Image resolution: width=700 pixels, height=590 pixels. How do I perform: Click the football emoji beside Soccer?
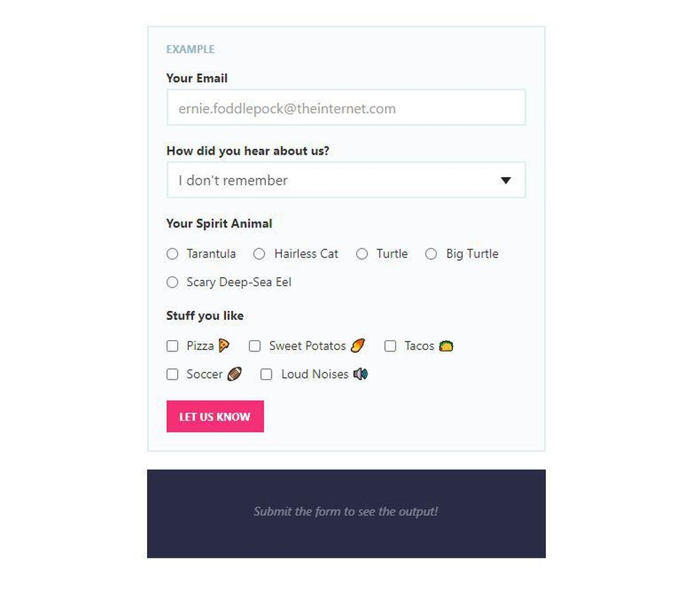click(x=233, y=374)
